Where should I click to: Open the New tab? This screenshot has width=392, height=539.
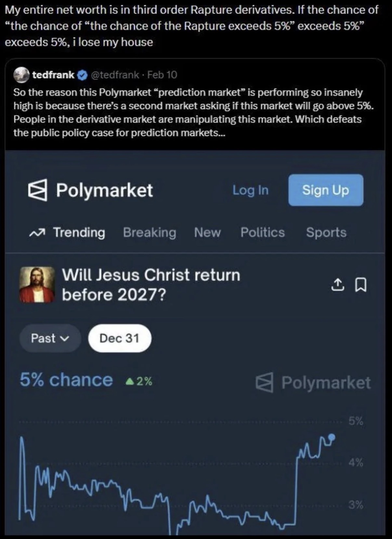pos(207,233)
